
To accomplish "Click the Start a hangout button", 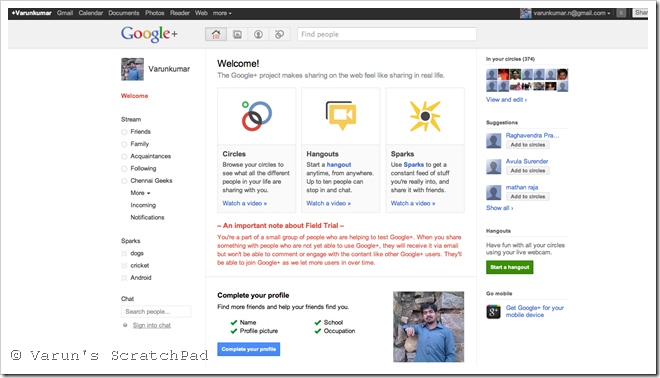I will pos(509,267).
